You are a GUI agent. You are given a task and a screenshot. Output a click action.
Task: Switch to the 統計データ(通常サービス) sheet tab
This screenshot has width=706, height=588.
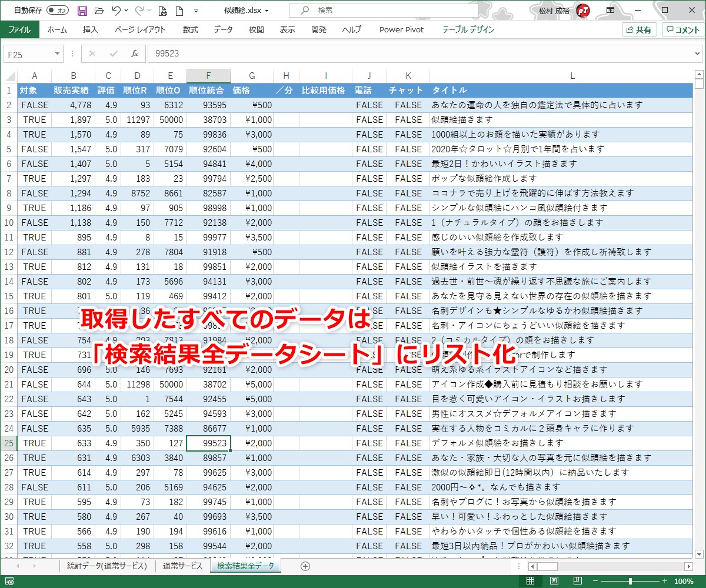point(107,566)
